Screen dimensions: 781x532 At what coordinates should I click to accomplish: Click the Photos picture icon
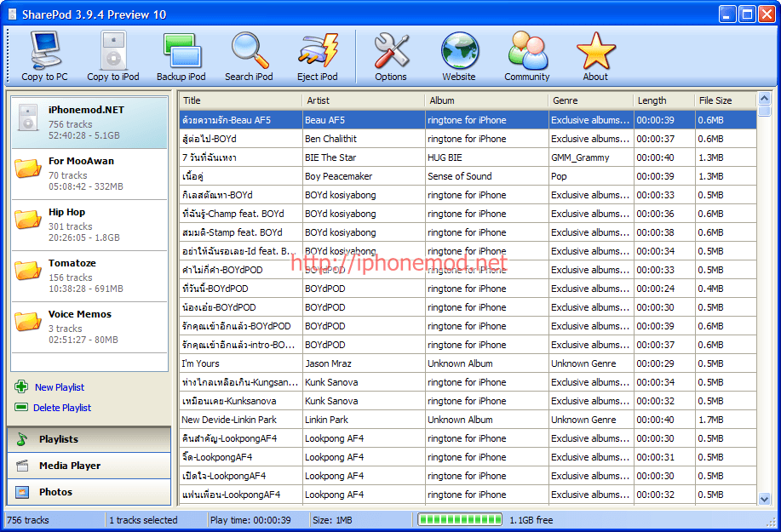point(22,492)
